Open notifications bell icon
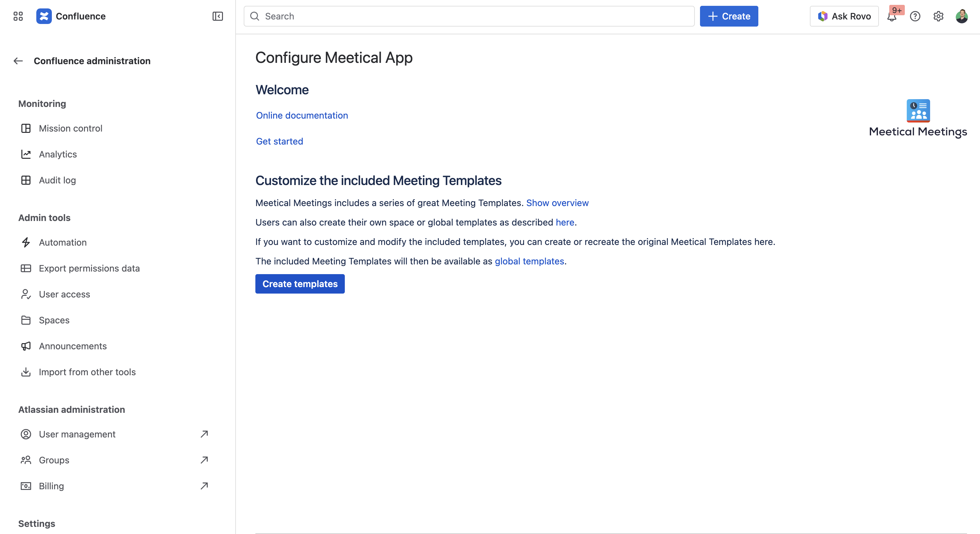 pos(892,16)
